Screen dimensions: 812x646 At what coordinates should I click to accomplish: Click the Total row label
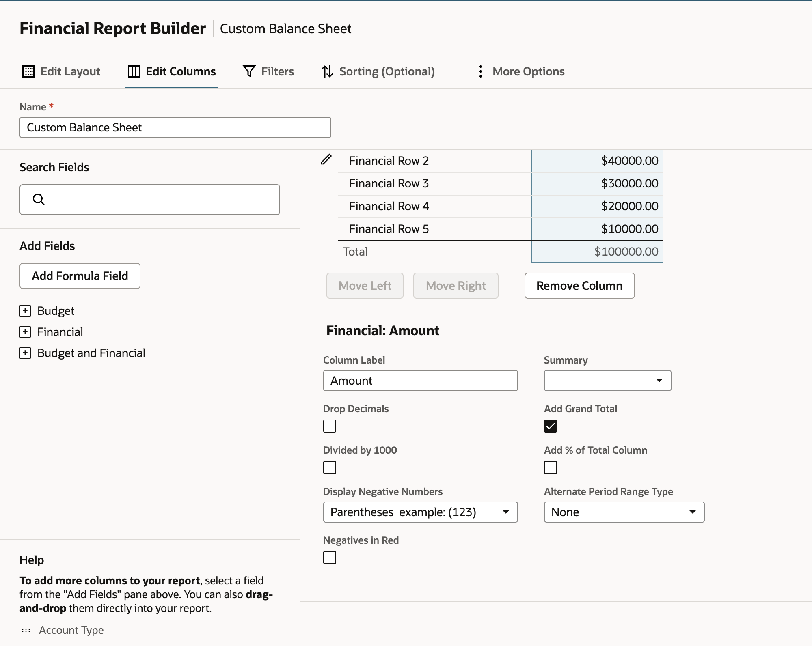coord(355,252)
